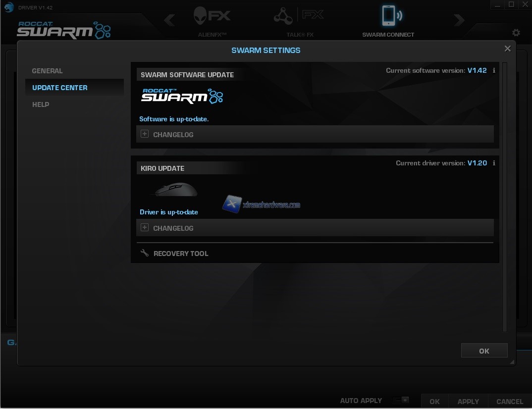Select the Swarm Connect phone icon
This screenshot has width=532, height=409.
[389, 16]
